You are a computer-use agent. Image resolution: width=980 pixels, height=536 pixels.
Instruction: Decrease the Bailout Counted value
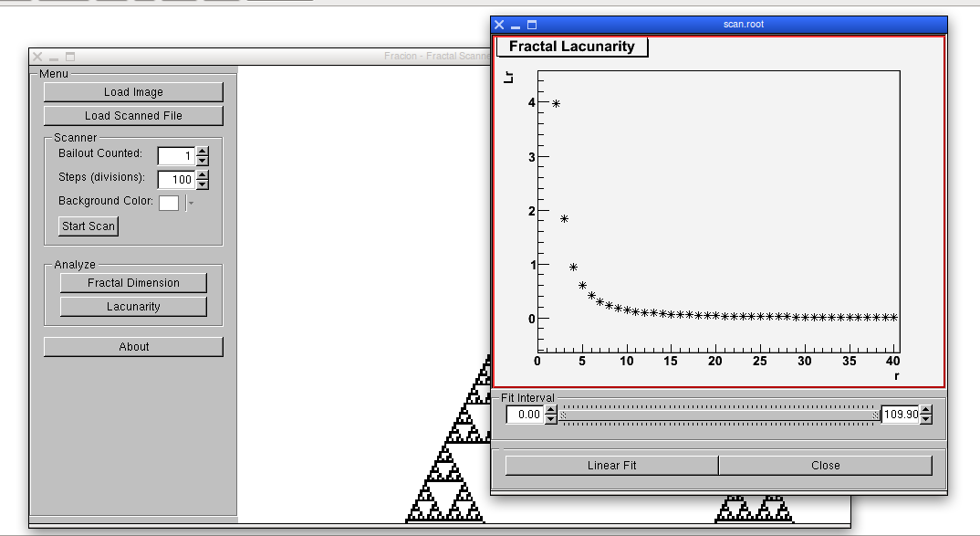pos(203,161)
